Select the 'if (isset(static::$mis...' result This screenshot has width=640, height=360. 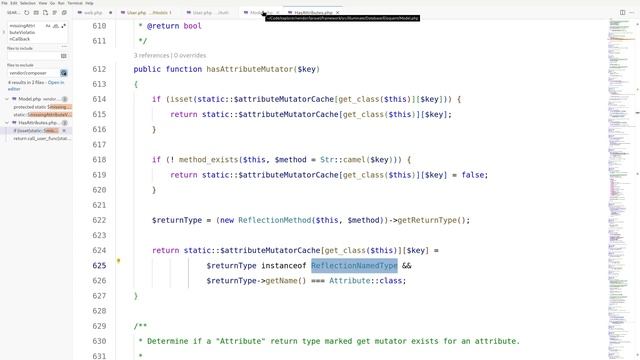36,131
